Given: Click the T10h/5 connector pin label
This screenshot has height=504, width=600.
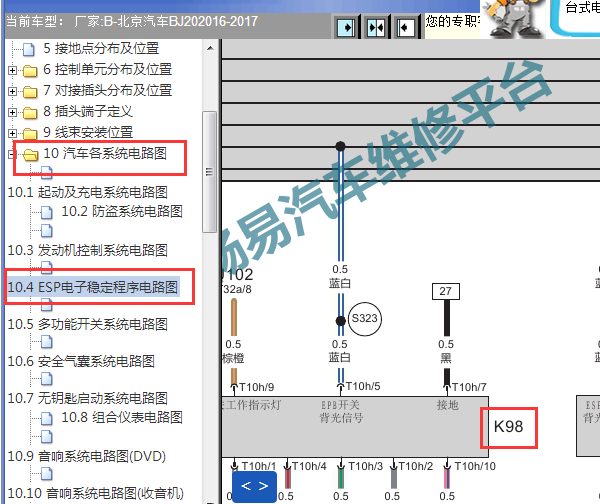Looking at the screenshot, I should pyautogui.click(x=363, y=387).
